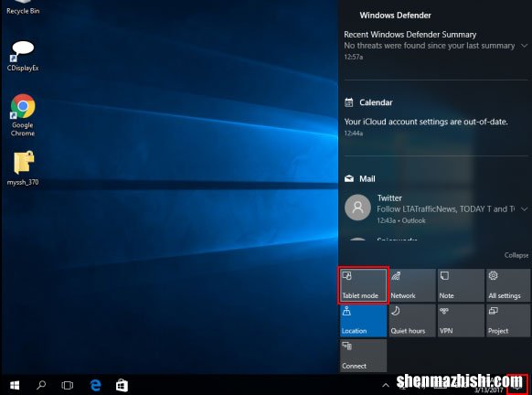This screenshot has width=532, height=395.
Task: Open the CDisplayEx desktop shortcut
Action: [23, 56]
